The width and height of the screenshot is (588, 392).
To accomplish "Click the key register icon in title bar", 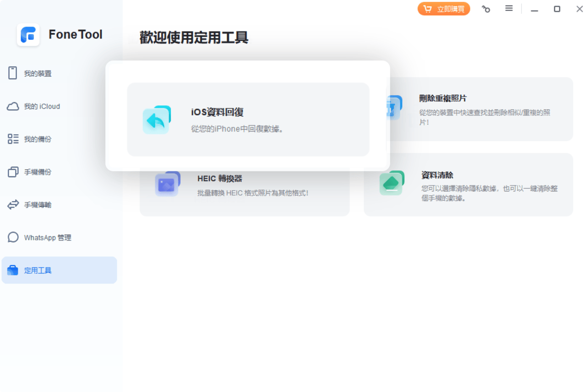I will click(x=486, y=9).
